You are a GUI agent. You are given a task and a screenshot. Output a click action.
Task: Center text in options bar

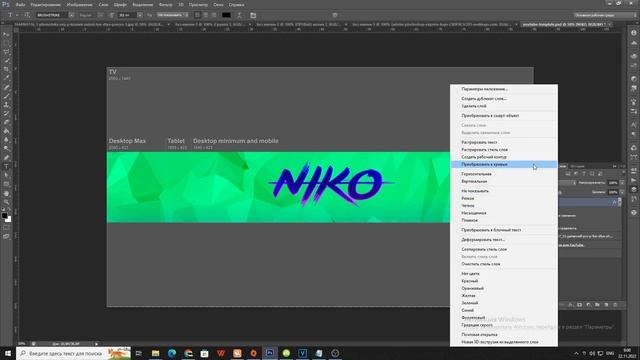[205, 15]
